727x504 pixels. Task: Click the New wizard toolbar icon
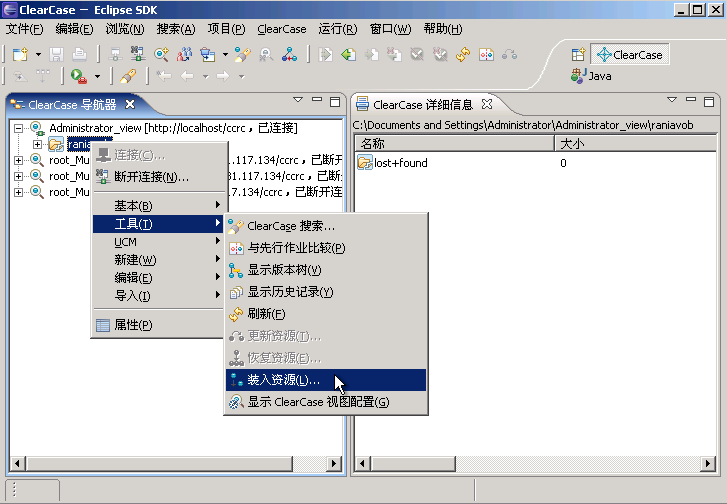(20, 55)
